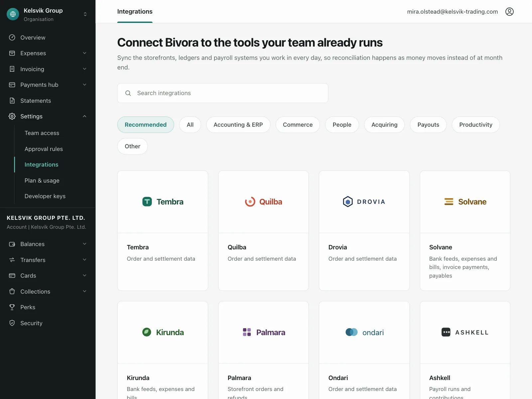Open the Drovia card title

tap(337, 247)
